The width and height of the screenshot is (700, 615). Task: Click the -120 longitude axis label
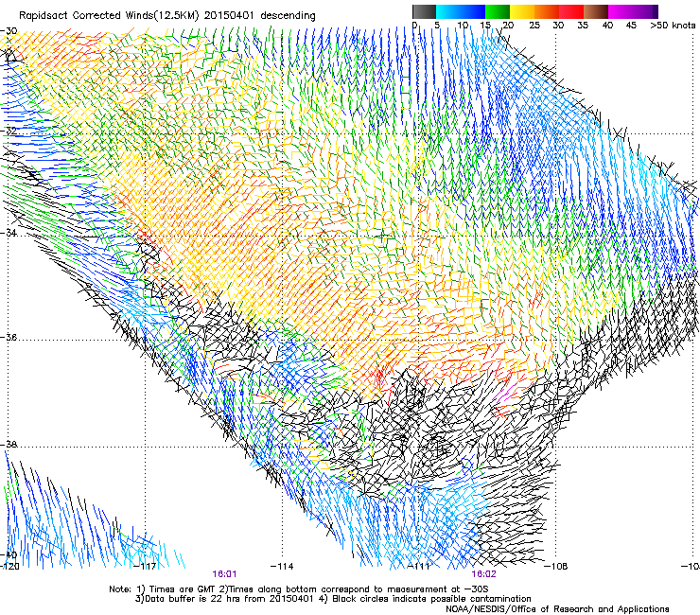(x=9, y=567)
